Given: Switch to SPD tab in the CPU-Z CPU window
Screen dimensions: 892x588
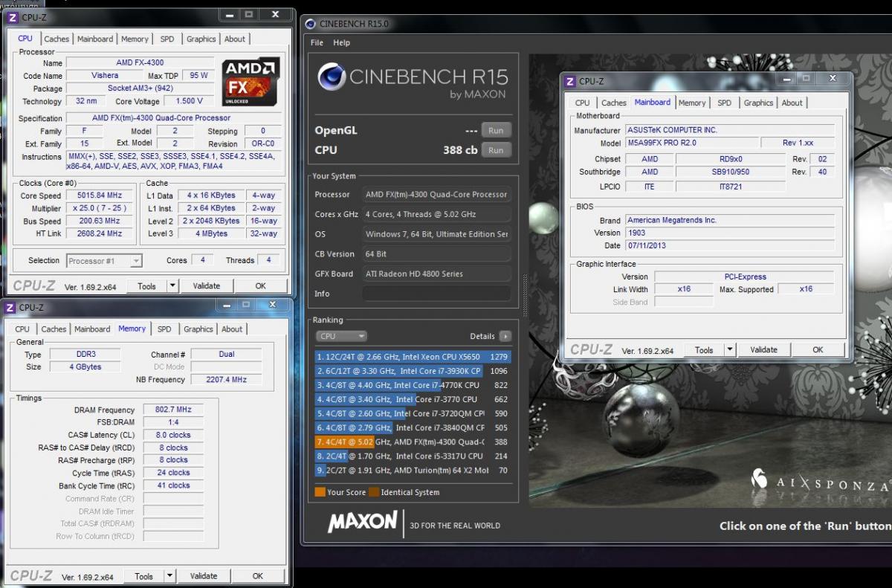Looking at the screenshot, I should click(167, 39).
